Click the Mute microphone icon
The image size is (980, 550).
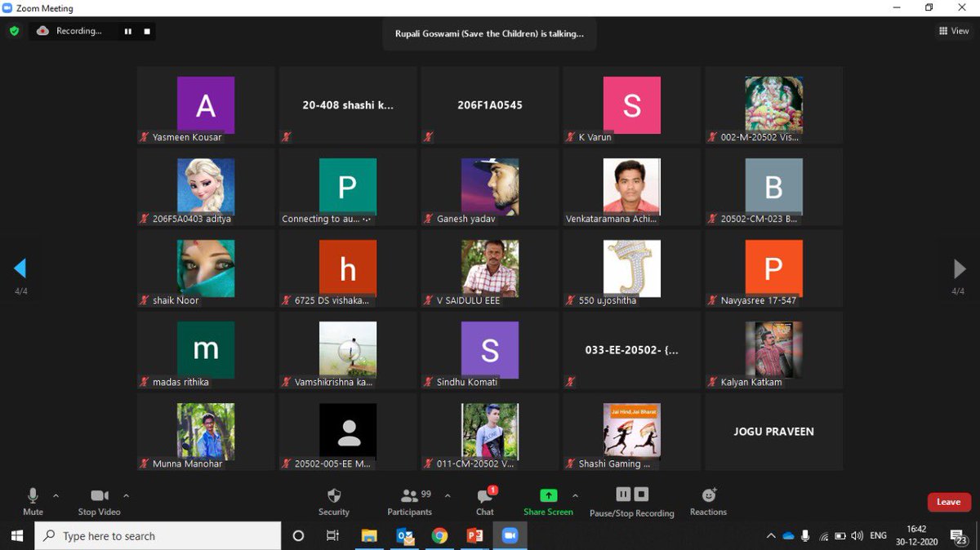[33, 496]
